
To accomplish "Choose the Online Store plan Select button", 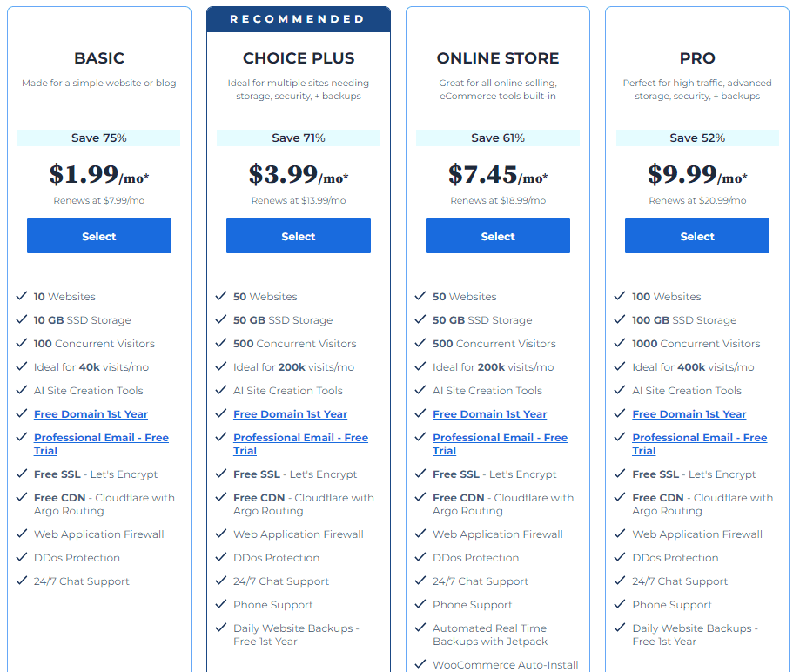I will (498, 236).
